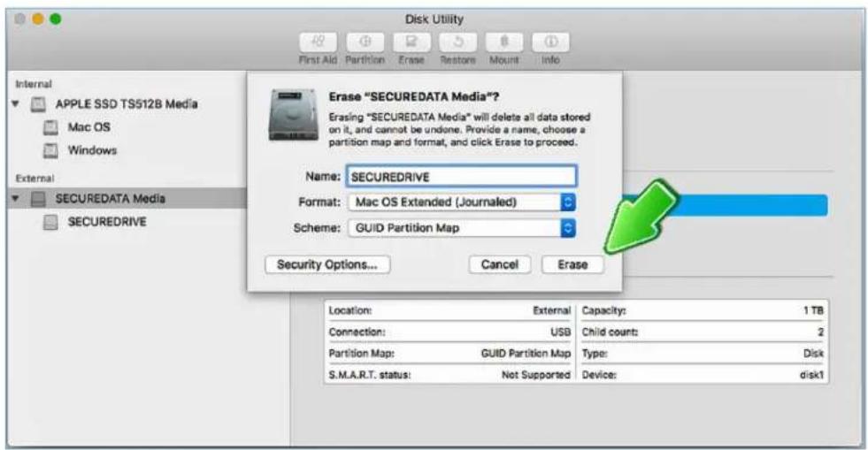Confirm with the Erase button
868x450 pixels.
(x=573, y=265)
